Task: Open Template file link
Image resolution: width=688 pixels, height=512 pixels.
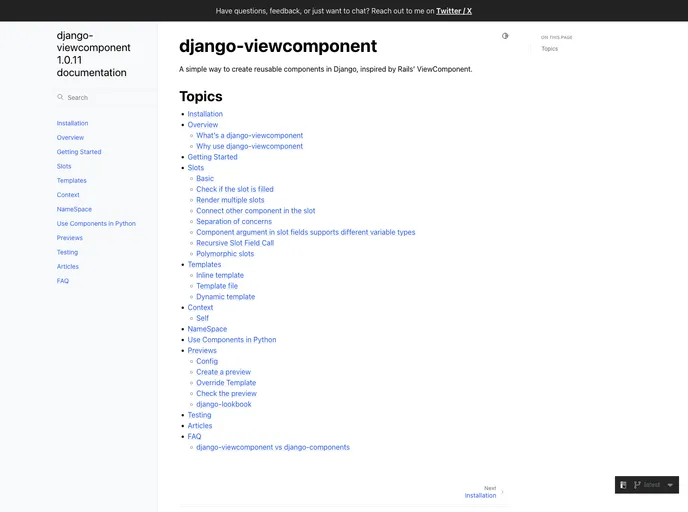Action: pos(217,286)
